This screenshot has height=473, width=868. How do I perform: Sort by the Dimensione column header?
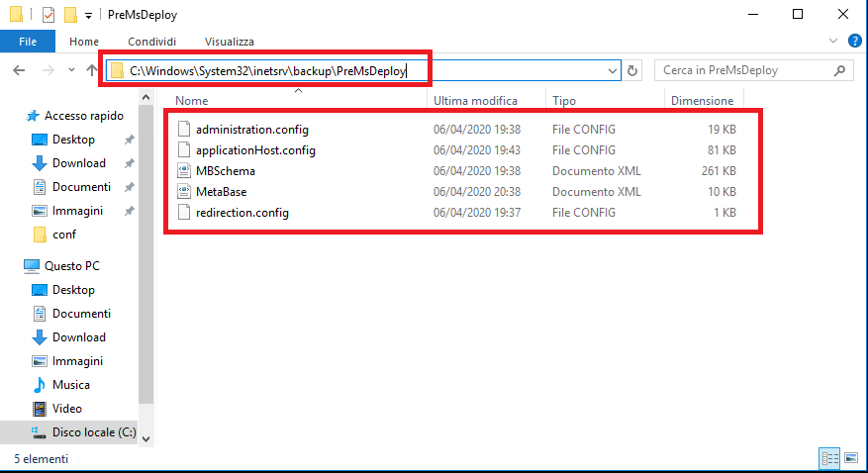(702, 101)
